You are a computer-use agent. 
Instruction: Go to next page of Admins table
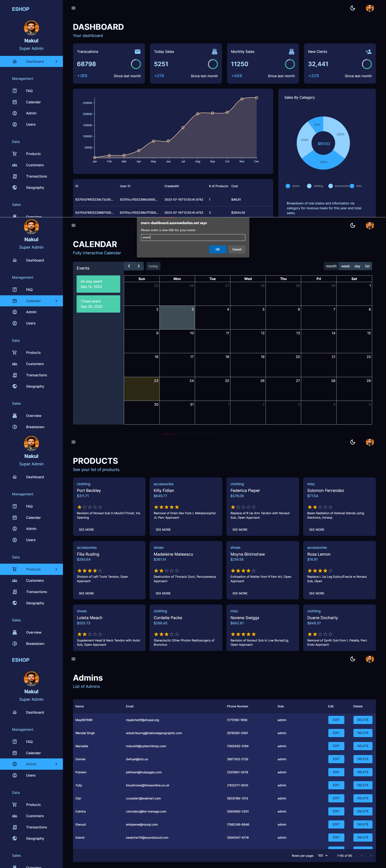(x=371, y=856)
